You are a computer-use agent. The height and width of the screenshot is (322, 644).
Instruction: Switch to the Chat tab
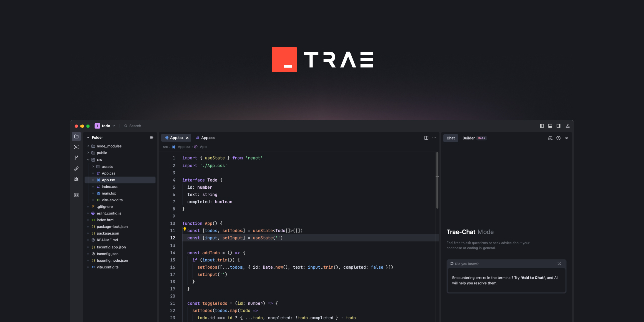coord(450,138)
